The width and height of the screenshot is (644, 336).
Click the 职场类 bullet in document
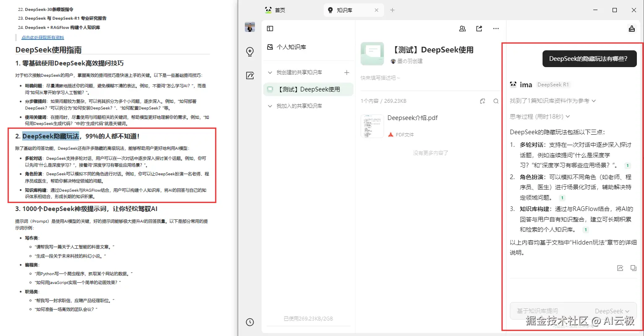click(x=32, y=292)
